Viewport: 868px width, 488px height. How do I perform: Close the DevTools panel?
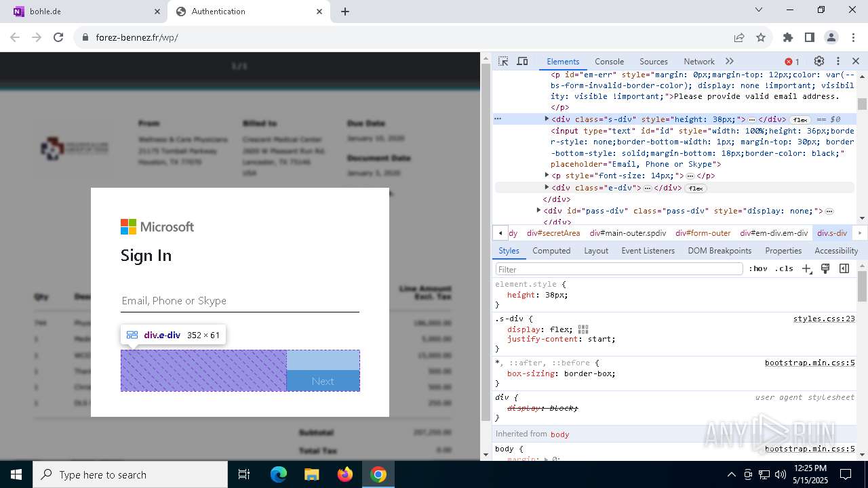[856, 61]
